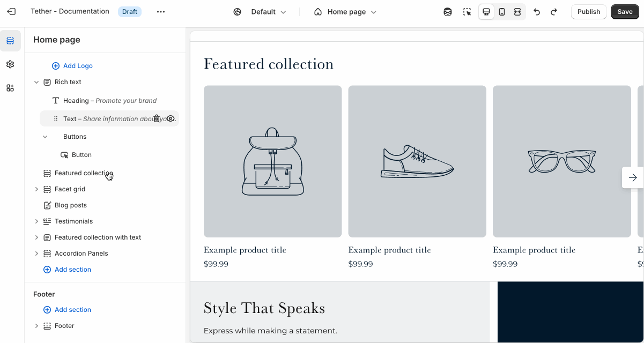Exit the theme editor via back icon

coord(12,12)
